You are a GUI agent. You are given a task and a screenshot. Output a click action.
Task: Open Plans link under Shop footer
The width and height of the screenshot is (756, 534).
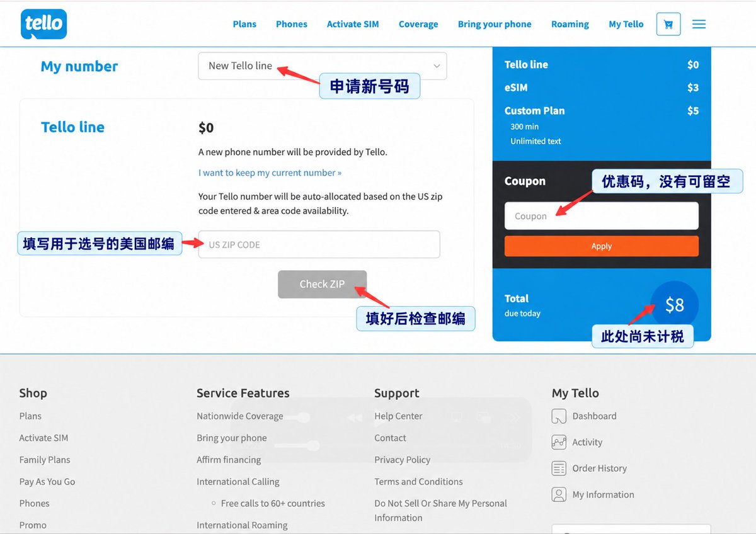30,416
